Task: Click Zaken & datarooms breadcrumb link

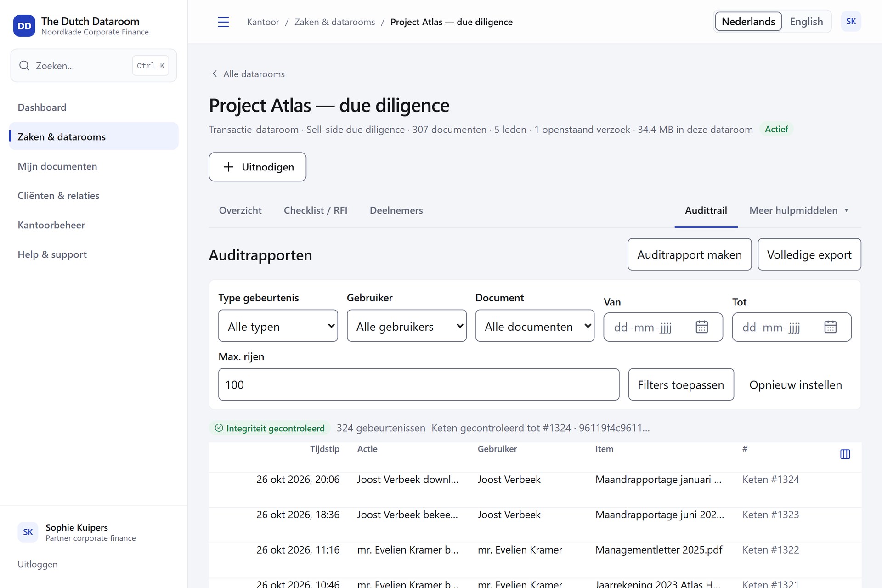Action: click(x=334, y=22)
